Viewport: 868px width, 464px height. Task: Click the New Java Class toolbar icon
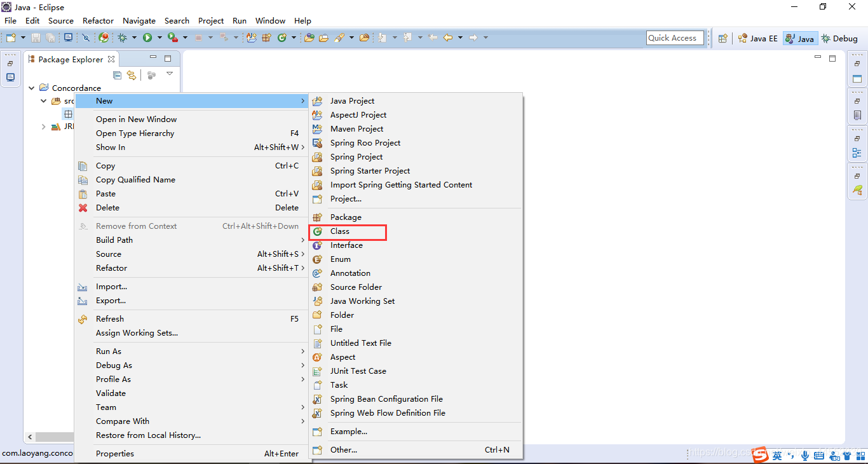(x=281, y=38)
